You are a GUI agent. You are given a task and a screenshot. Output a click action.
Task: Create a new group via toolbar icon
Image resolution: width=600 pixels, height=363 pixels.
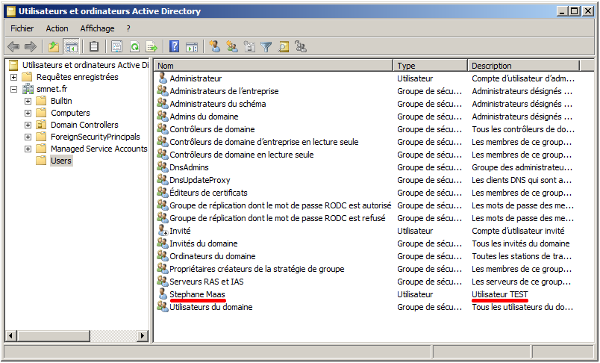[232, 46]
